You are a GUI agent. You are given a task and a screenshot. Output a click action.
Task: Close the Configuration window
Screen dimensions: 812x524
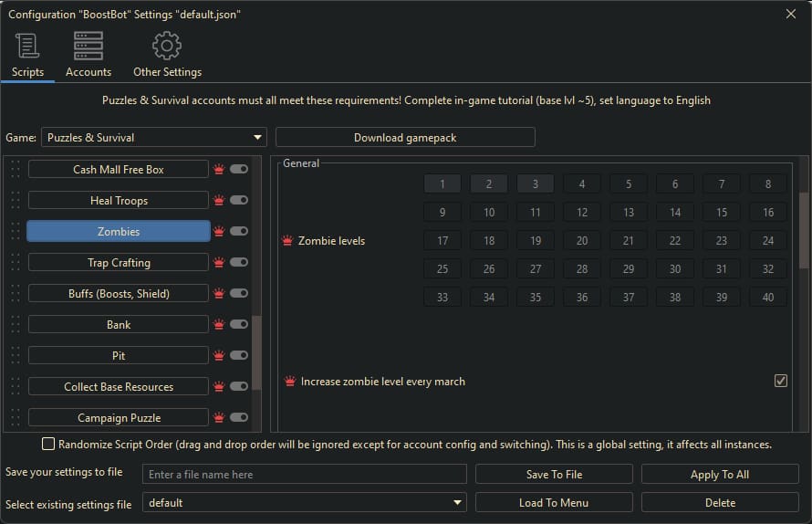pyautogui.click(x=791, y=14)
